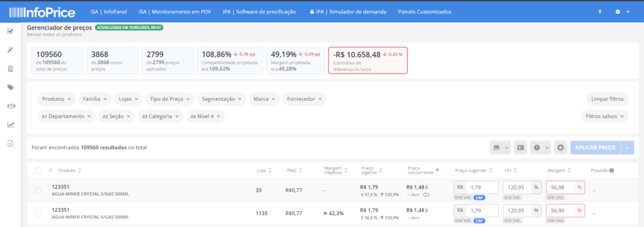Sort by Loja column arrows
Viewport: 644px width, 227px height.
click(270, 170)
